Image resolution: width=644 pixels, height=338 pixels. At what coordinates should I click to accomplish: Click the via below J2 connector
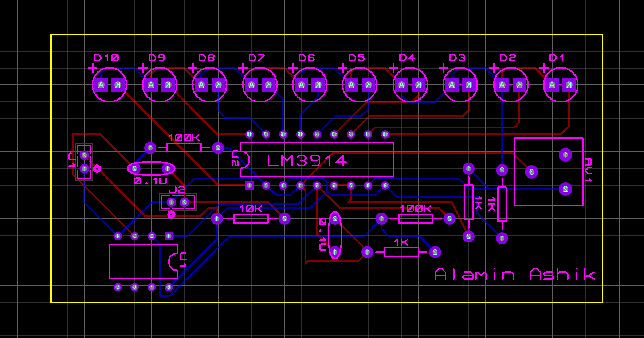pos(171,214)
